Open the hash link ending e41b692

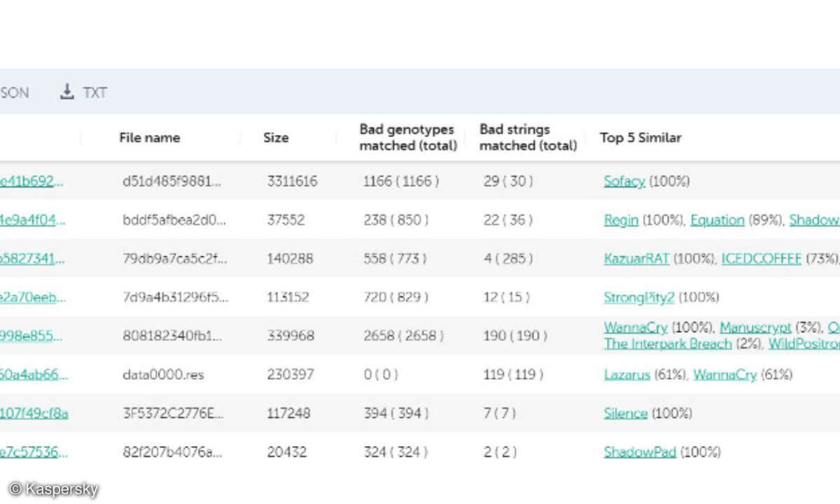31,181
